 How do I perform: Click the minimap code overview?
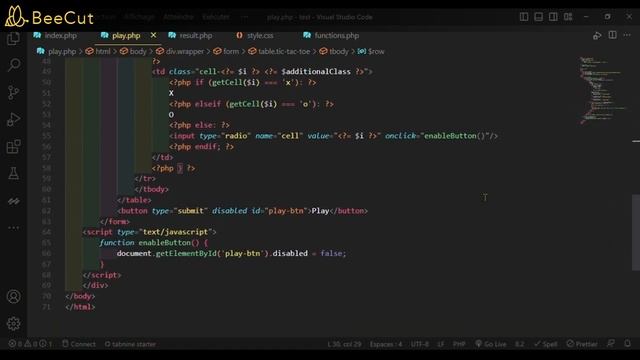point(603,91)
